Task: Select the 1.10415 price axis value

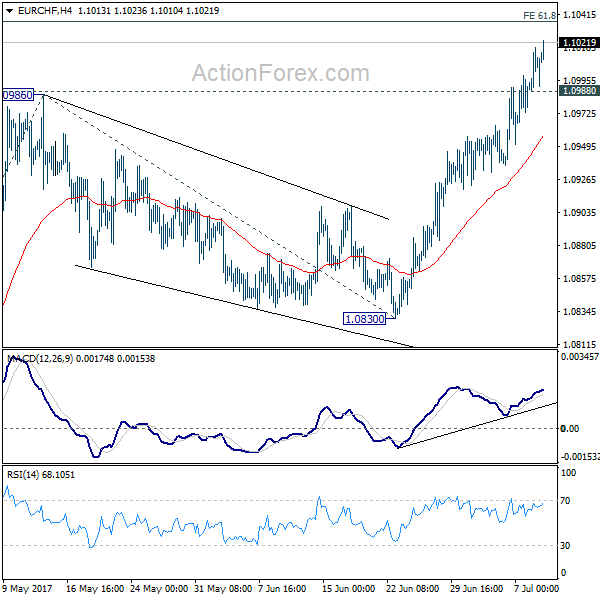Action: 580,15
